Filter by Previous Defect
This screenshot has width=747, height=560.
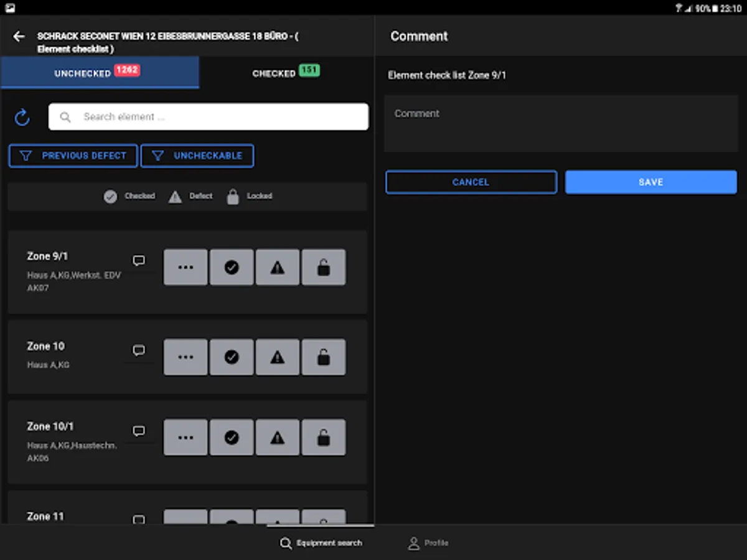click(73, 156)
